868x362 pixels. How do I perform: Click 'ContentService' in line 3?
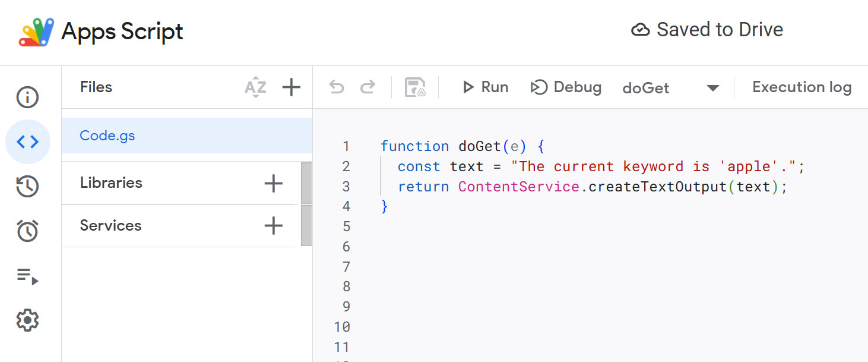pos(518,187)
